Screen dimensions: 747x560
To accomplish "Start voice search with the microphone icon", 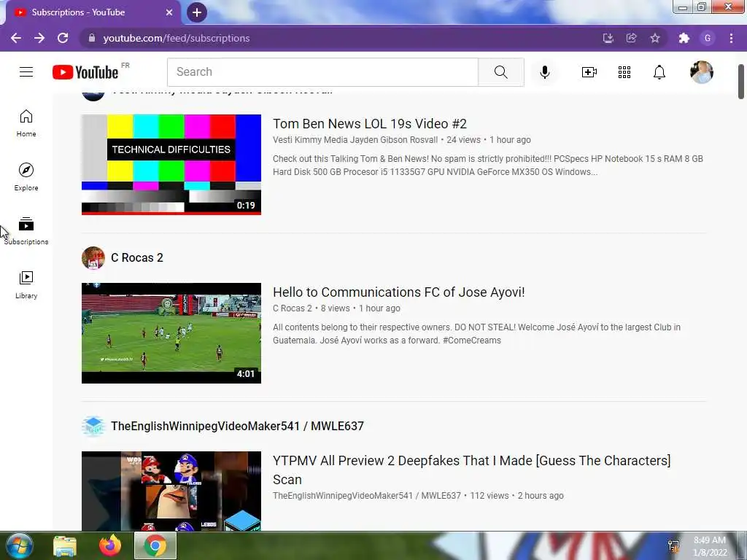I will tap(545, 72).
